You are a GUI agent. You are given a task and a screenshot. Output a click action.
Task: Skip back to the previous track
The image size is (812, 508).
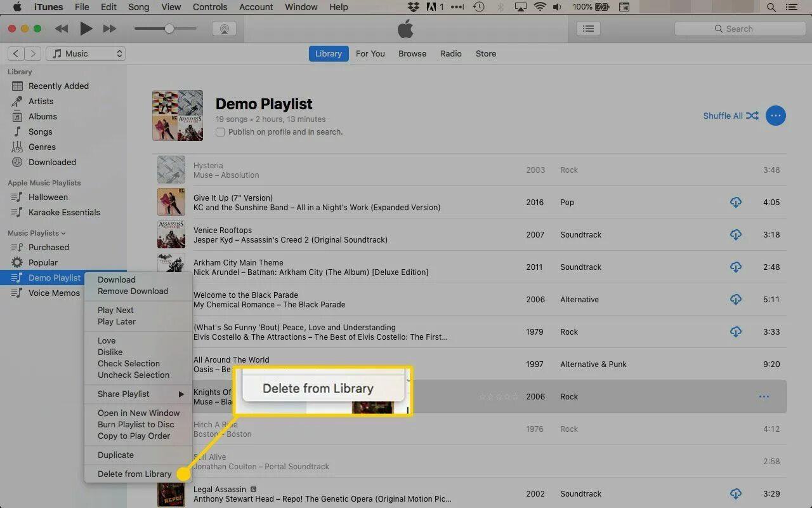pyautogui.click(x=62, y=29)
